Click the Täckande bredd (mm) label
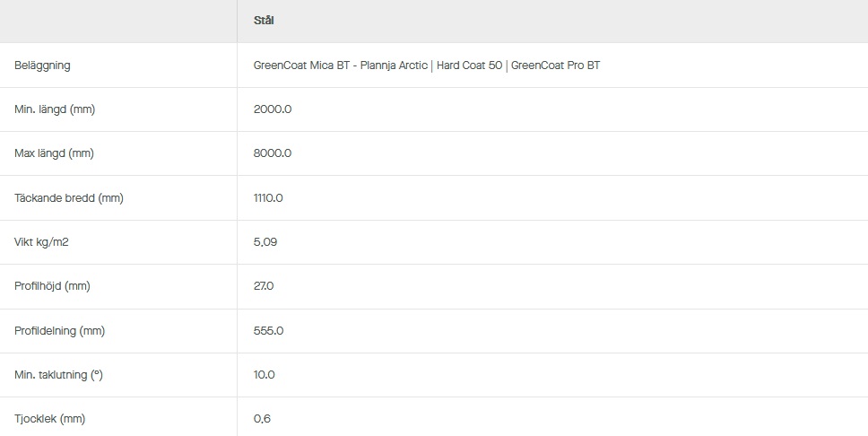Viewport: 868px width, 436px height. (x=69, y=197)
